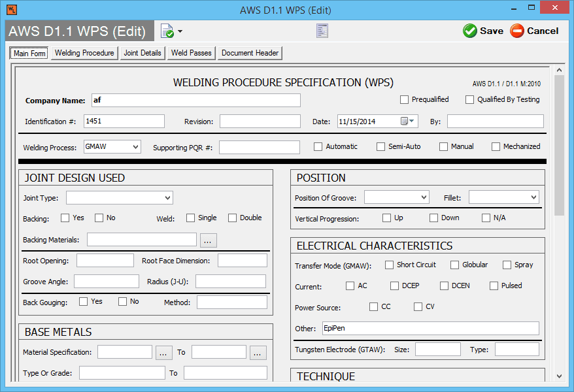Open the document approve icon in toolbar
Viewport: 574px width, 392px height.
[167, 31]
